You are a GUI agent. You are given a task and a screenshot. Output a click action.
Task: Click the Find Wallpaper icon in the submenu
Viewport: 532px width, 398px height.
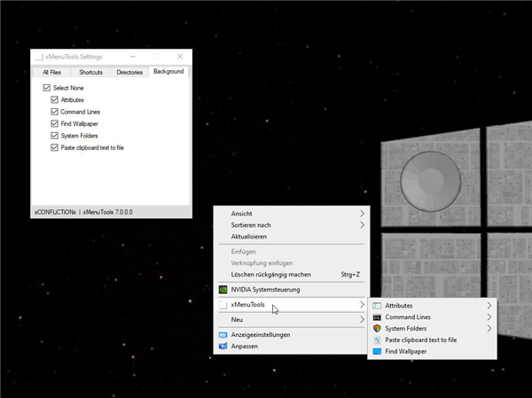pyautogui.click(x=377, y=351)
